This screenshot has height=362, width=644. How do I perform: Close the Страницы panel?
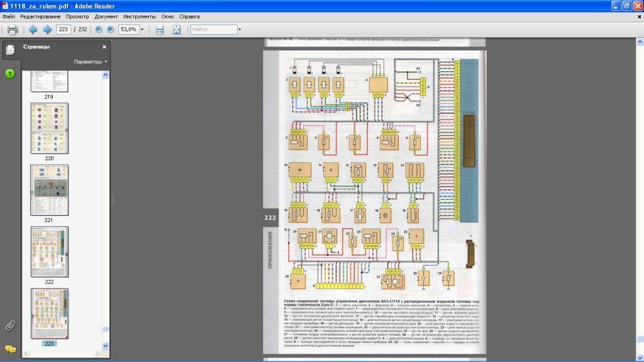point(104,47)
